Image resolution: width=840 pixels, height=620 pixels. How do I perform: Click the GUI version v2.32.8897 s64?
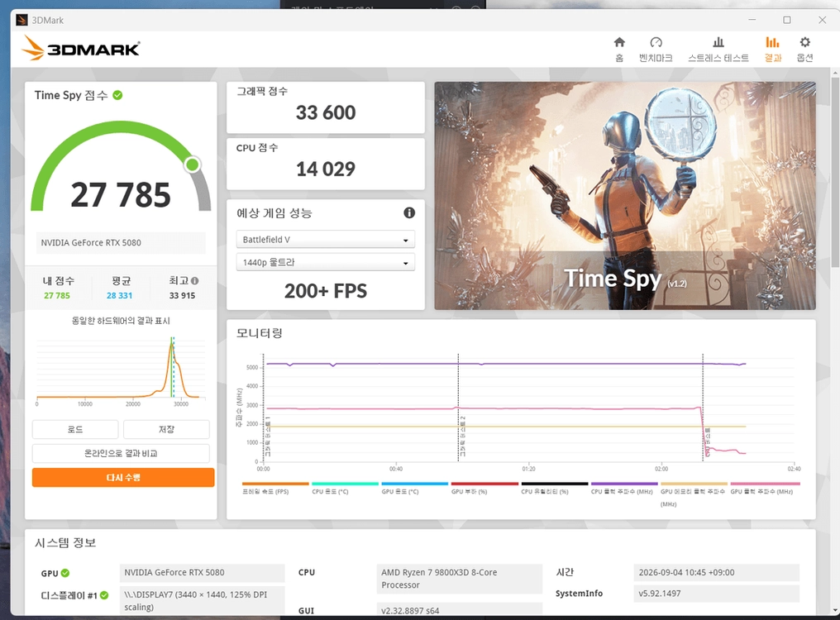point(459,610)
